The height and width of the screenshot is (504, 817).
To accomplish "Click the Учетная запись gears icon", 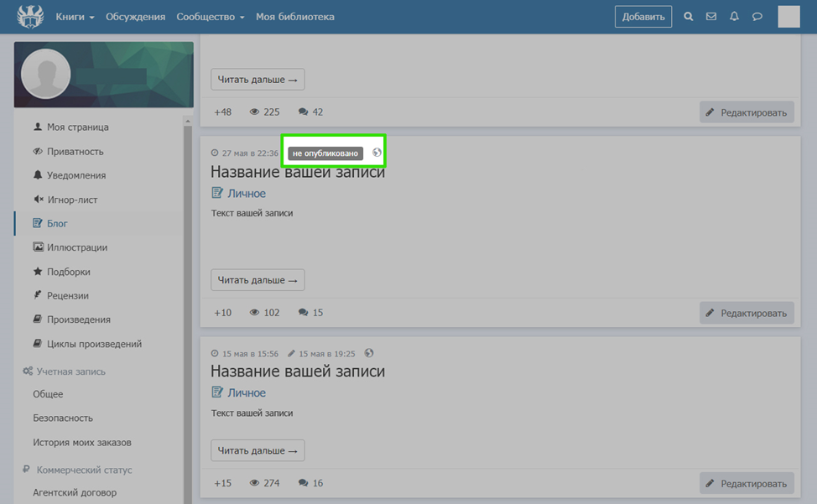I will pos(28,372).
